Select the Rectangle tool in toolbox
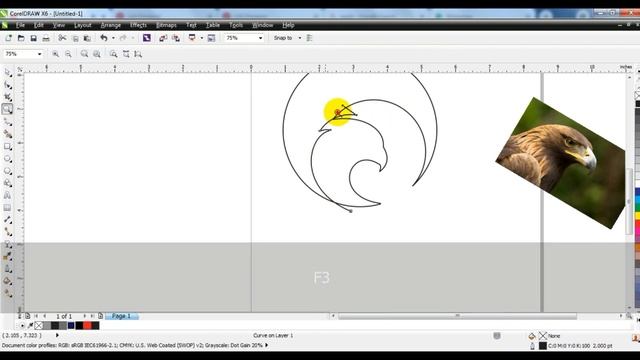Image resolution: width=640 pixels, height=360 pixels. coord(7,147)
